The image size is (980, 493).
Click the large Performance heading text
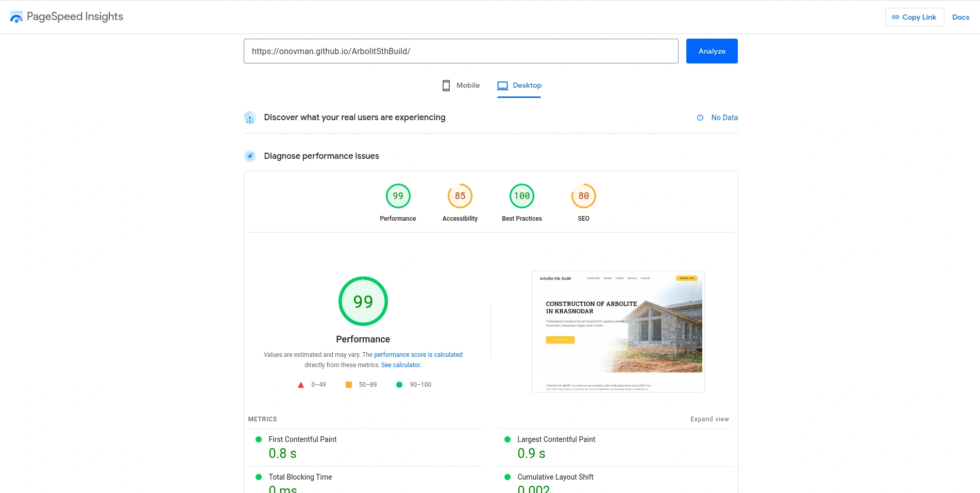pos(363,339)
